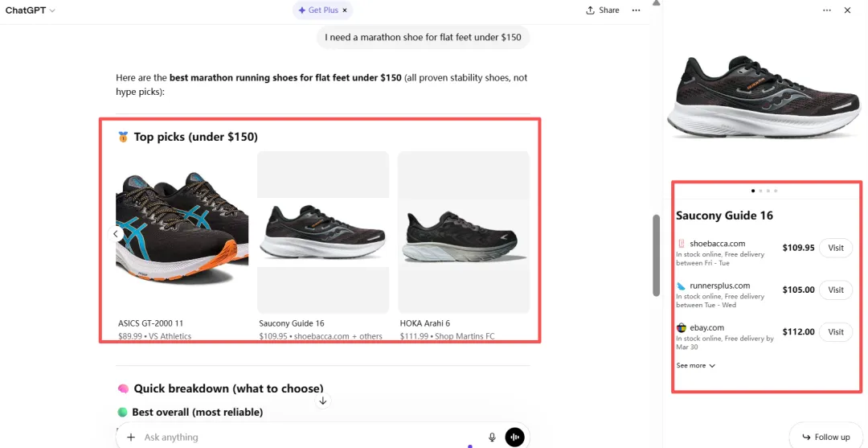Close the Saucony Guide 16 side panel
868x448 pixels.
pos(847,10)
